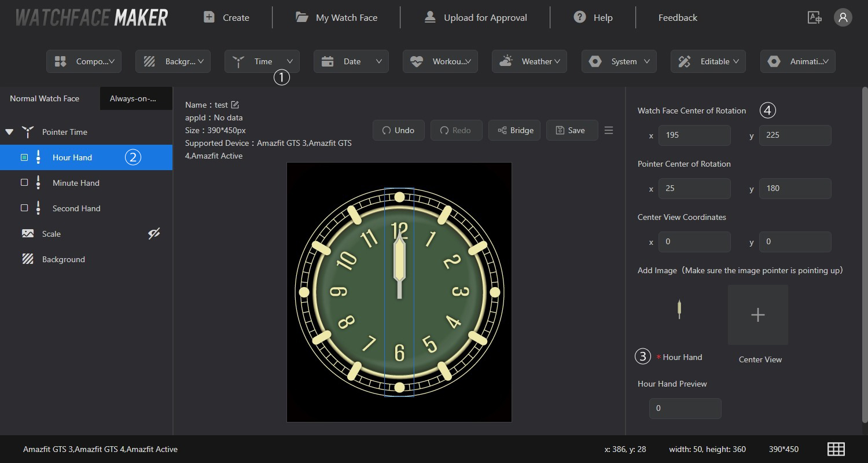Expand the Date dropdown
The image size is (868, 463).
click(x=351, y=61)
